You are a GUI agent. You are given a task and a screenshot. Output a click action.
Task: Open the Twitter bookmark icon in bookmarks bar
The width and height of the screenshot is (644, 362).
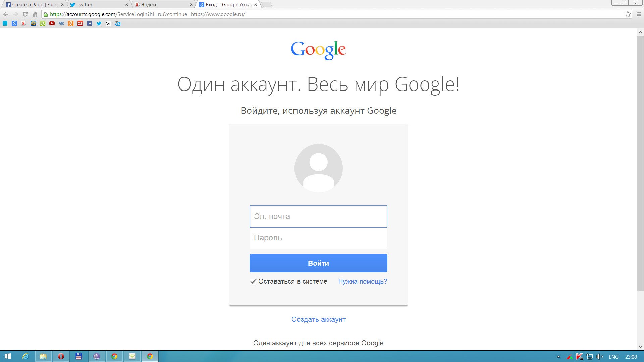pos(99,23)
